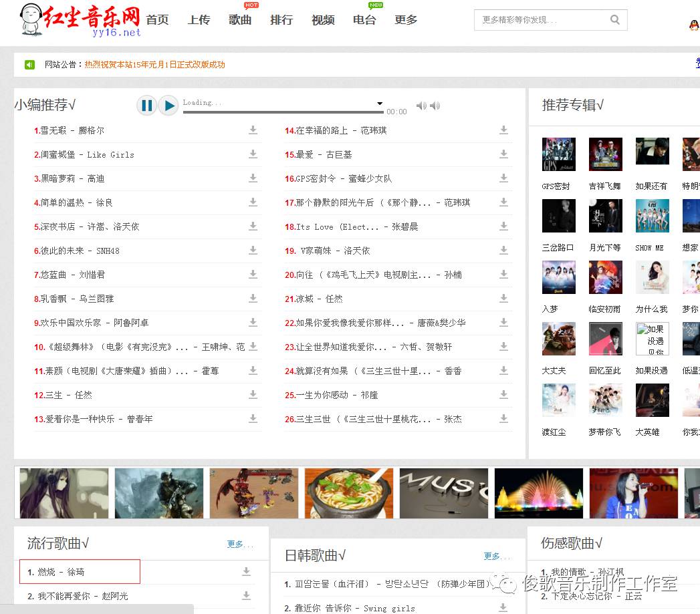This screenshot has height=614, width=700.
Task: Click the search input field
Action: (541, 19)
